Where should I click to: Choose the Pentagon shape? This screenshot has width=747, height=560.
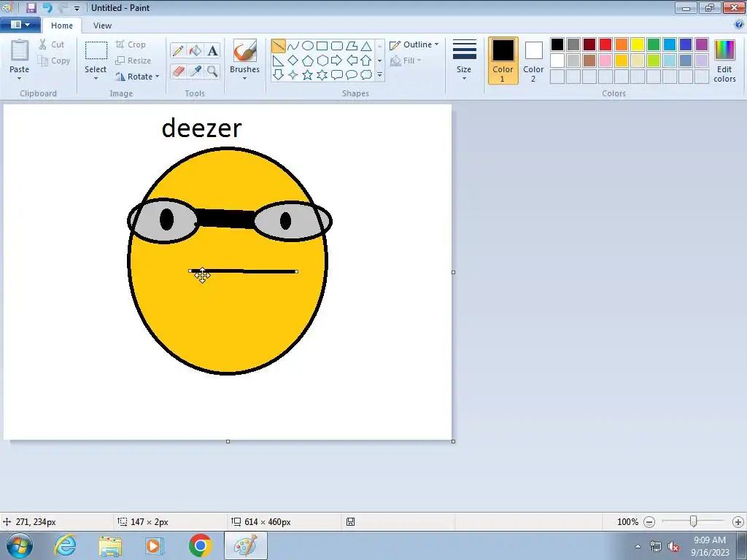[308, 61]
